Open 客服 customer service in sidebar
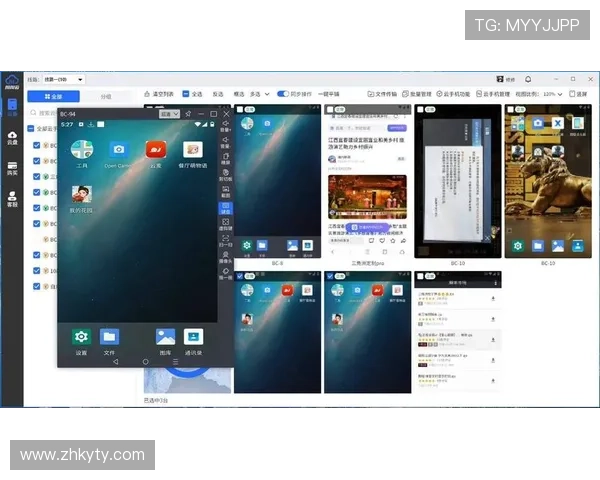Screen dimensions: 600x480 12,200
